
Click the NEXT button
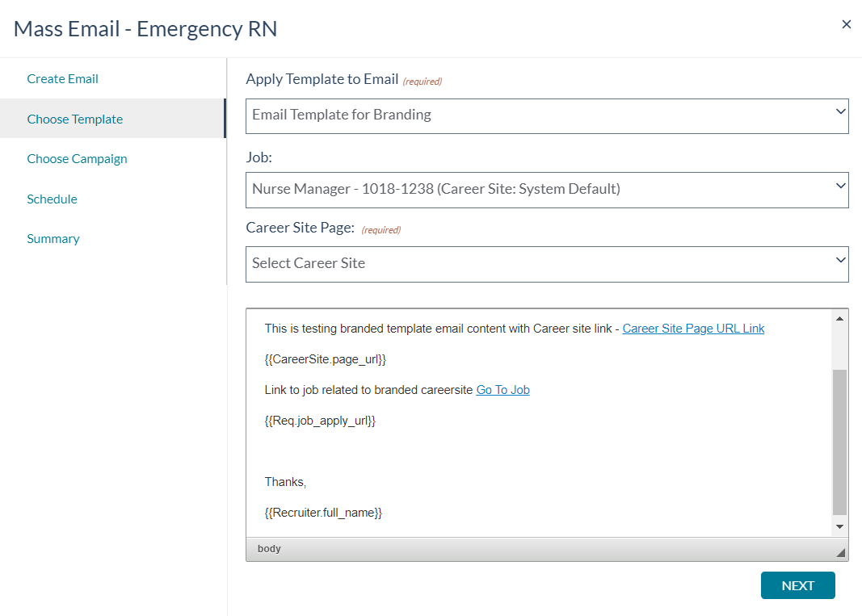click(797, 586)
